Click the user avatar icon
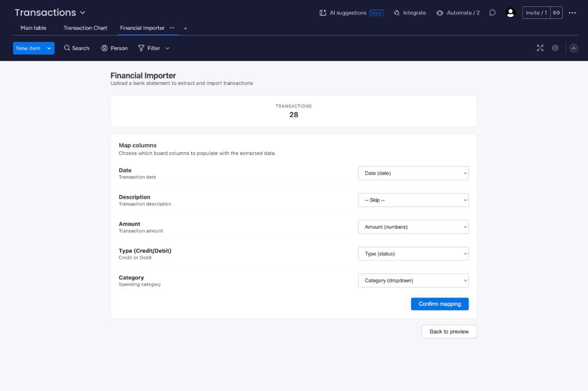The width and height of the screenshot is (588, 391). [x=510, y=13]
